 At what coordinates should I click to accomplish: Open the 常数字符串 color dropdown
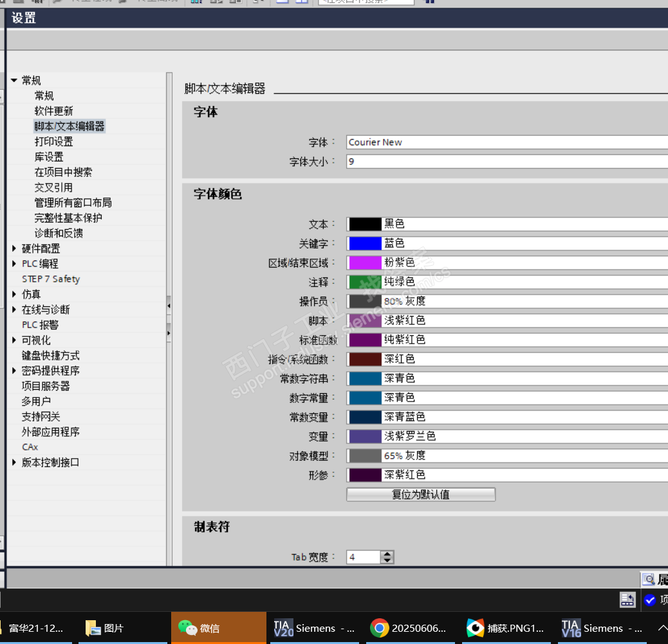pos(507,378)
